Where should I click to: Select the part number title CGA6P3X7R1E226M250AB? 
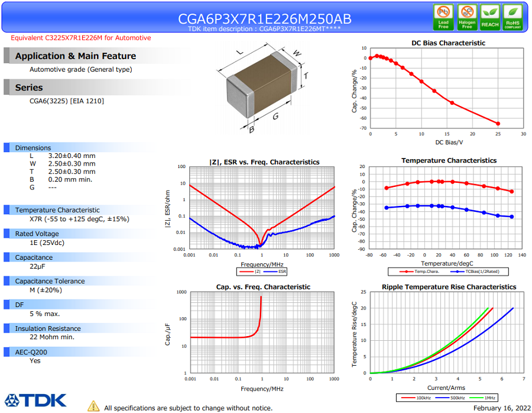265,19
